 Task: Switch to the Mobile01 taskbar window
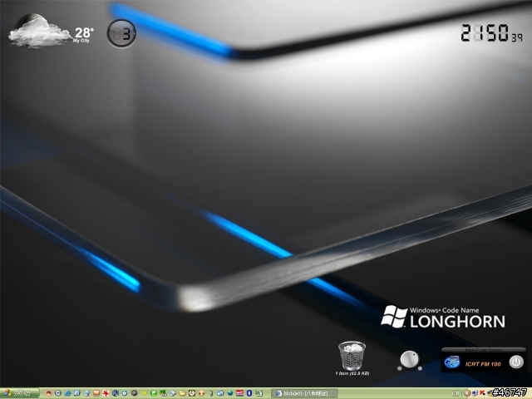click(304, 393)
